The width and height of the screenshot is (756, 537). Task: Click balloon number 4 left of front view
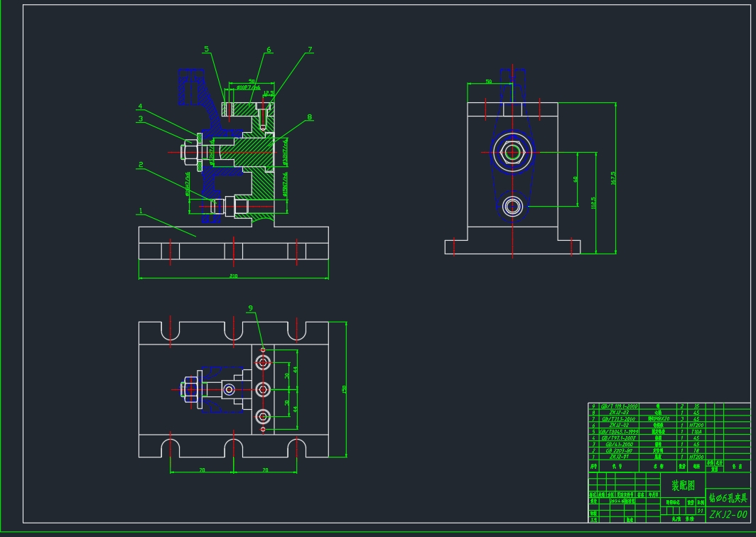tap(140, 107)
